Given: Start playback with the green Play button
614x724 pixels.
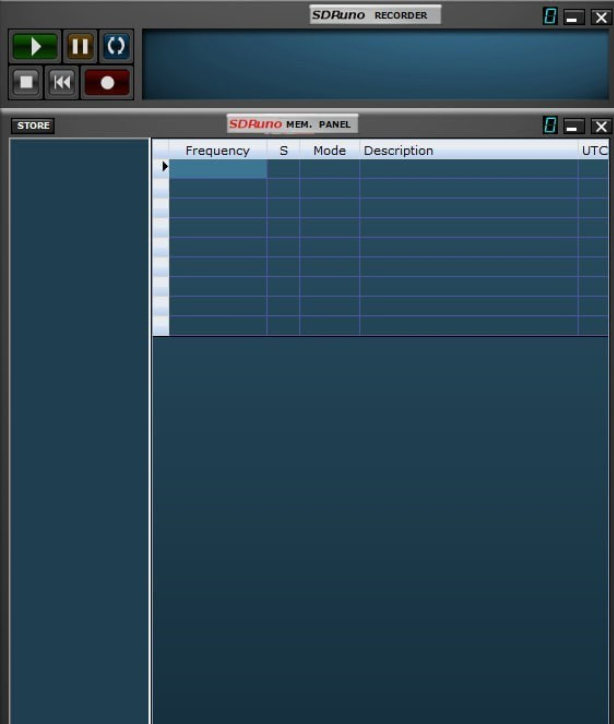Looking at the screenshot, I should click(x=35, y=46).
